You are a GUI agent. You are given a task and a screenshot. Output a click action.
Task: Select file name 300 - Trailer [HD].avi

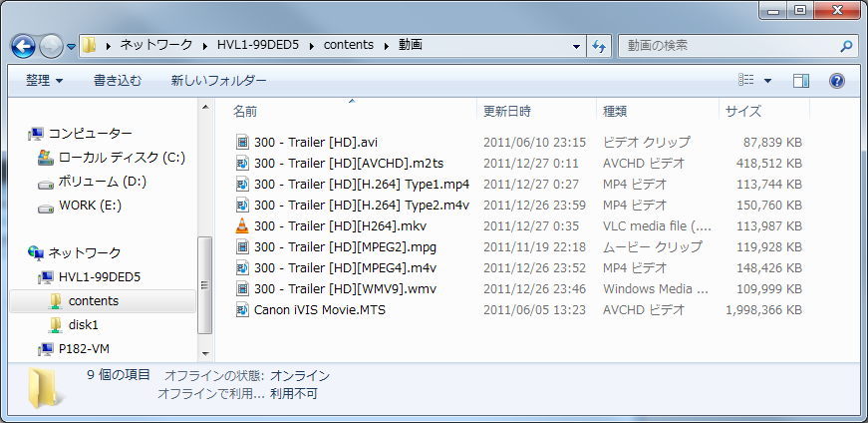tap(316, 143)
